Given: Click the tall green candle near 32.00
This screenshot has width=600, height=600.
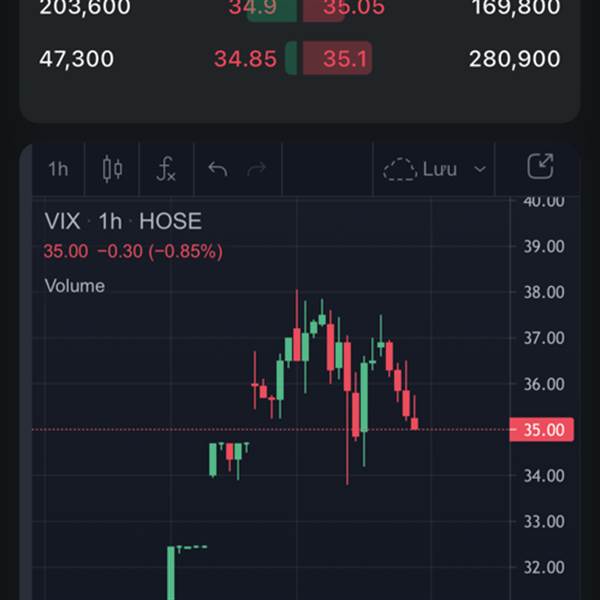Looking at the screenshot, I should 171,573.
